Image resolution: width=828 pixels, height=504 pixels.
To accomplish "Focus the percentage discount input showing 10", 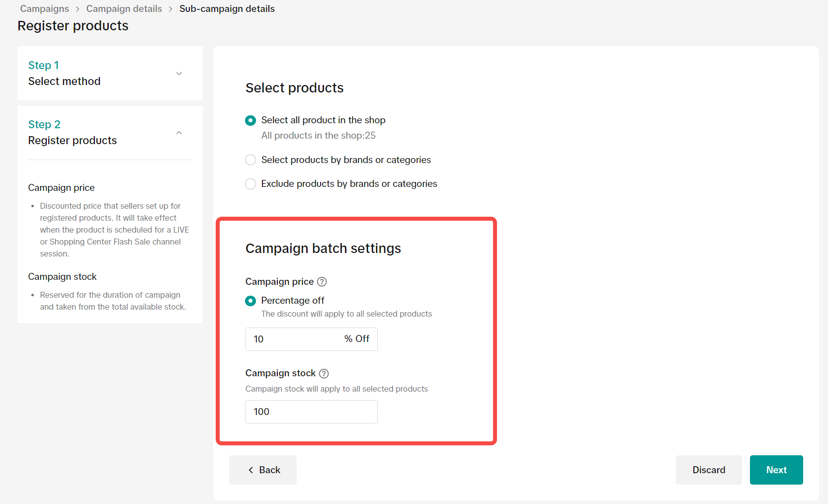I will pos(293,339).
